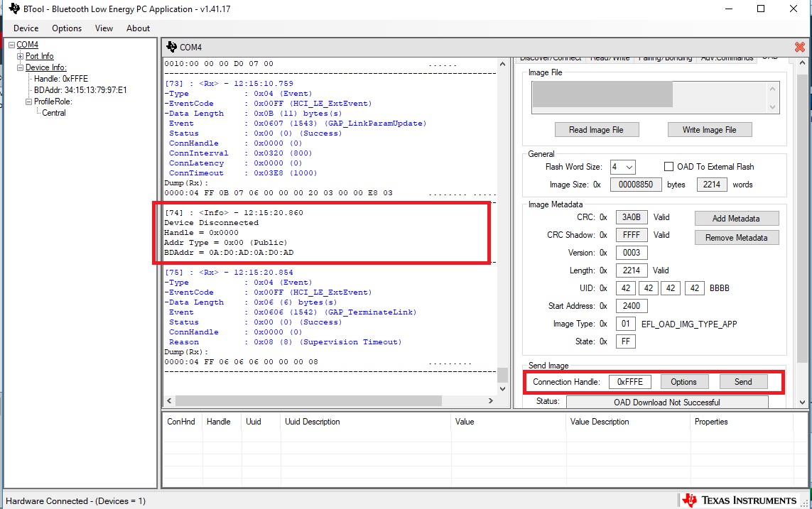
Task: Click log scroll right arrow
Action: tap(490, 401)
